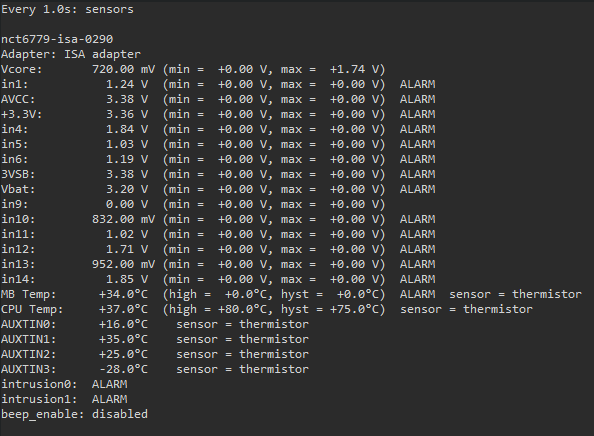Click the +3.3V row label
Screen dimensions: 594x436
tap(22, 114)
